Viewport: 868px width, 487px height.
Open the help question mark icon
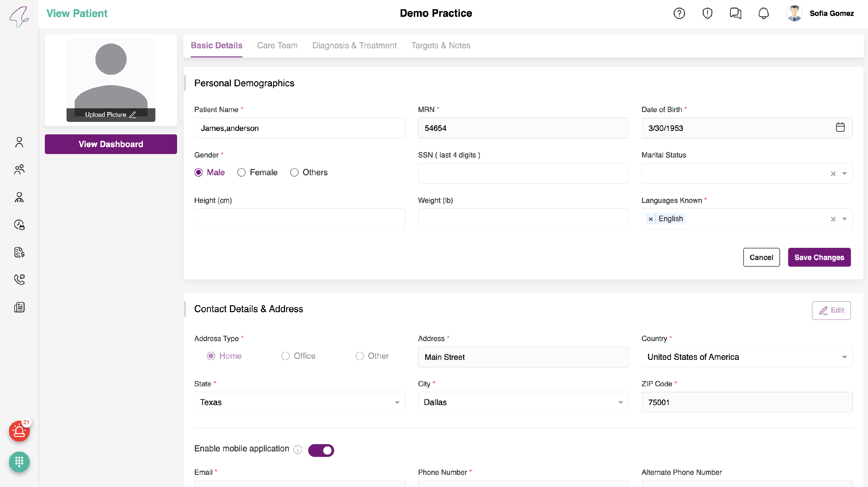679,14
